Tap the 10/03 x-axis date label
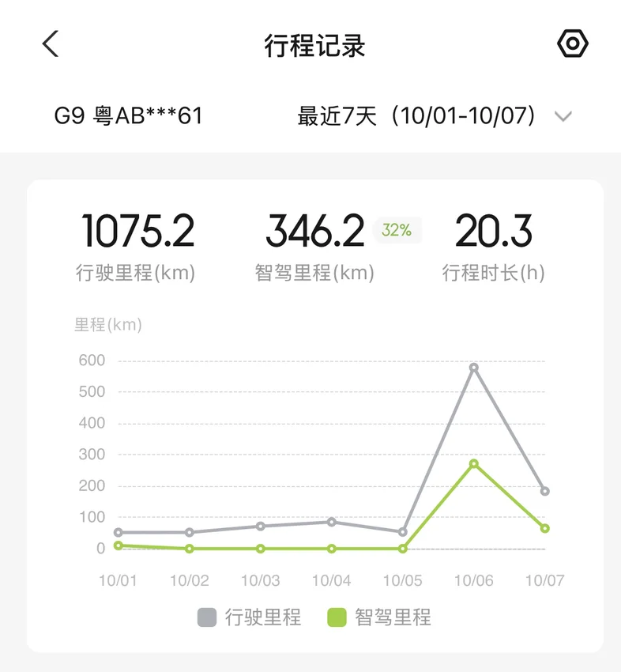 pyautogui.click(x=261, y=580)
